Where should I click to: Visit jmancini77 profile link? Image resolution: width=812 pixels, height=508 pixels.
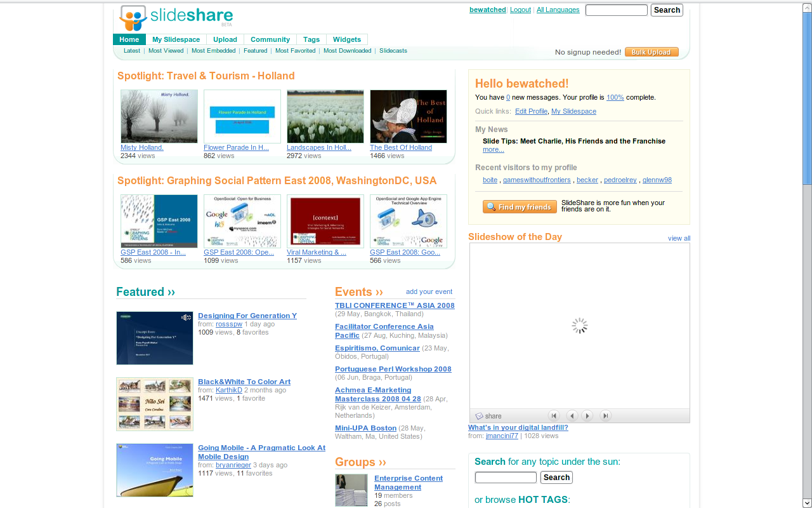click(x=502, y=436)
